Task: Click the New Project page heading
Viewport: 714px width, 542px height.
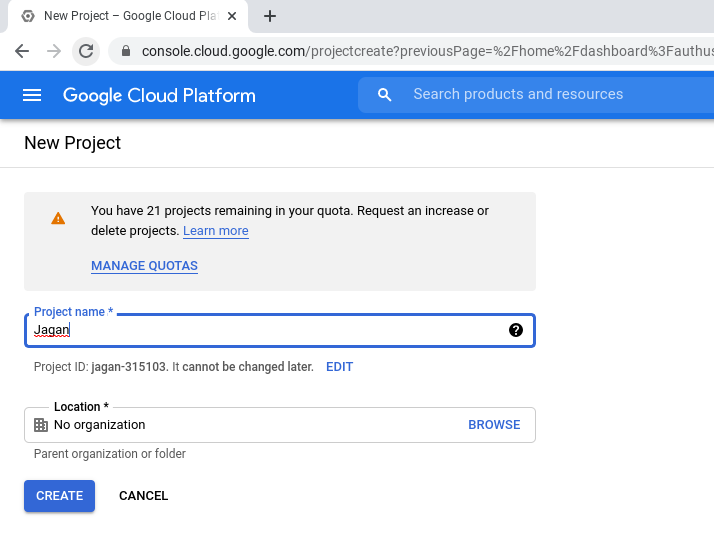Action: (x=72, y=143)
